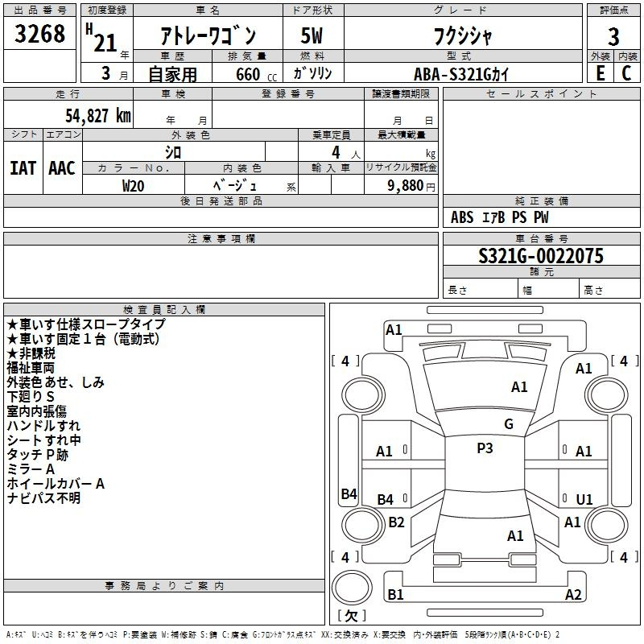The width and height of the screenshot is (644, 644).
Task: Click the U1 dent mark on the diagram
Action: pyautogui.click(x=584, y=499)
